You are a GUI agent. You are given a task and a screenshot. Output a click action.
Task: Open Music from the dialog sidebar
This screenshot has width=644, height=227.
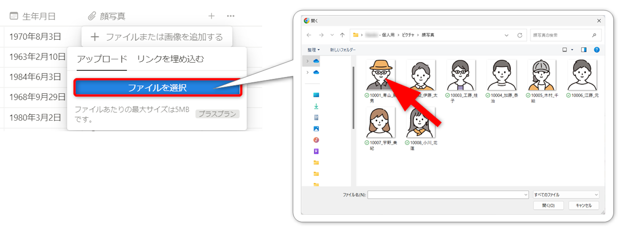point(316,140)
